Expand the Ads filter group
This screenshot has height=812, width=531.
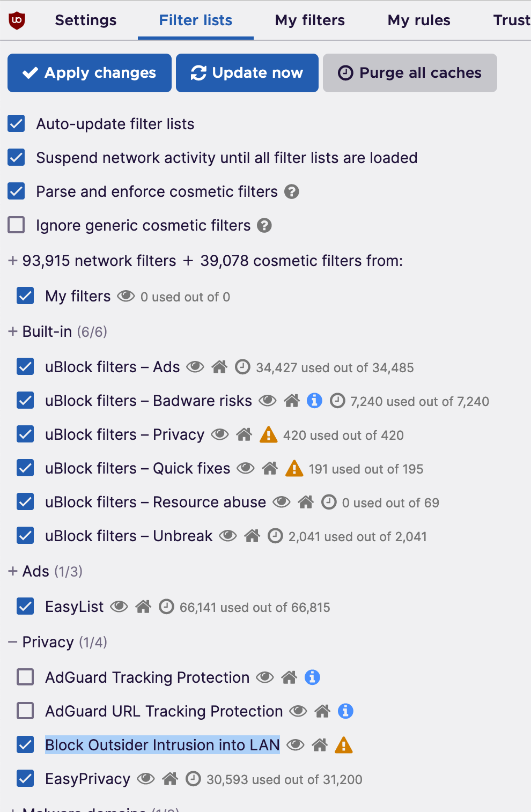13,571
